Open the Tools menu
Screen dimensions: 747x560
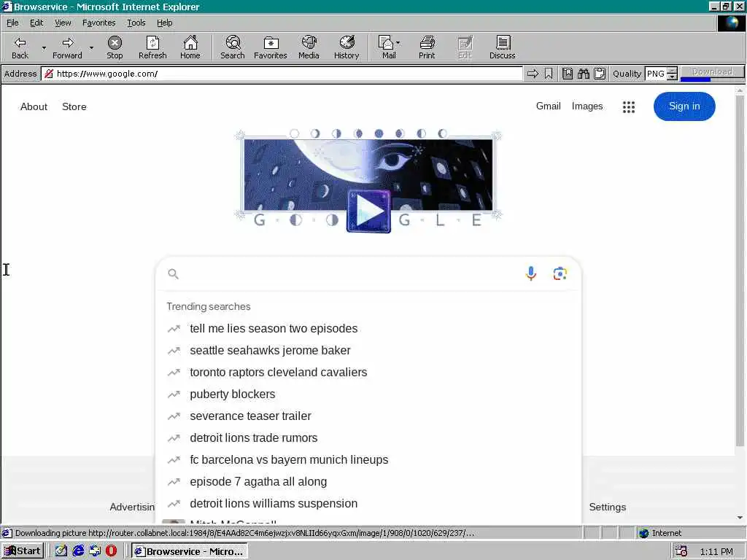136,23
